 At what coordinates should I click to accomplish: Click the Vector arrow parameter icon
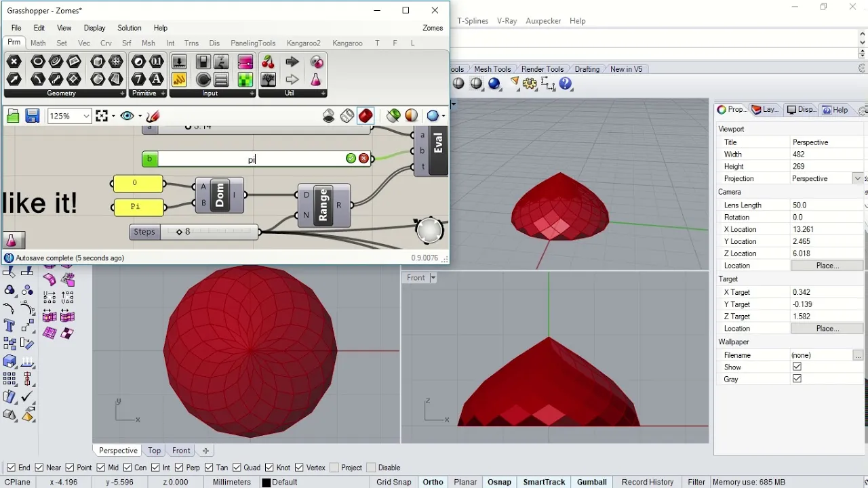(14, 79)
